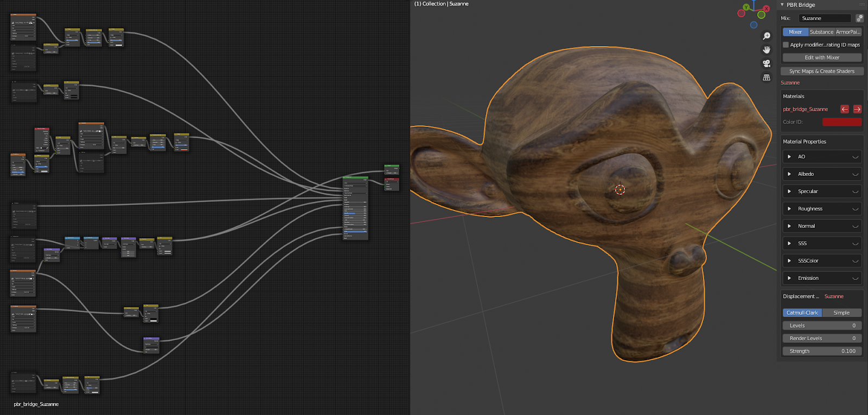Click the PBR Bridge panel drag-handle dots
The image size is (868, 415).
click(x=862, y=5)
